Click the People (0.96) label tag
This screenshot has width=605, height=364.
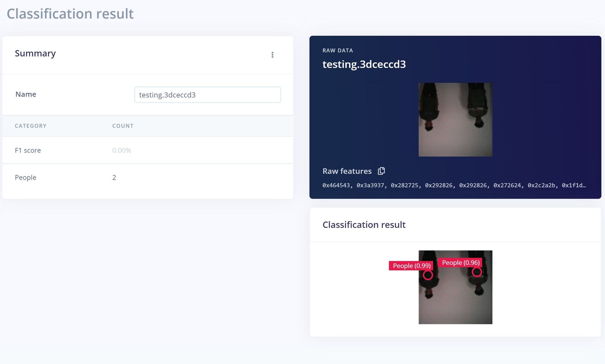(460, 263)
